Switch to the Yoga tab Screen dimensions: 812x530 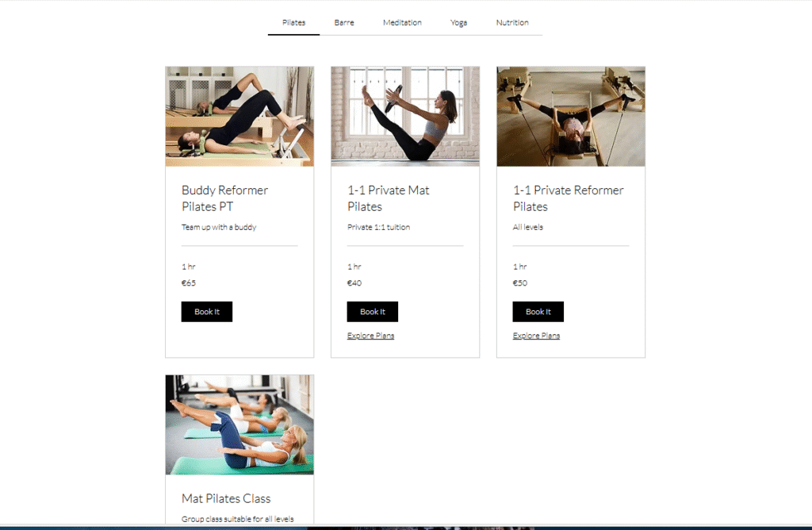459,23
